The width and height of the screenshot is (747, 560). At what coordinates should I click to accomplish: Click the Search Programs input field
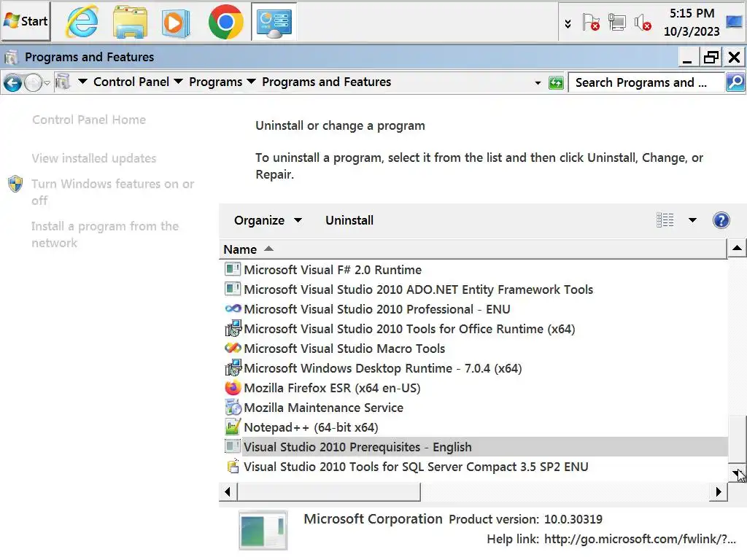pyautogui.click(x=646, y=82)
